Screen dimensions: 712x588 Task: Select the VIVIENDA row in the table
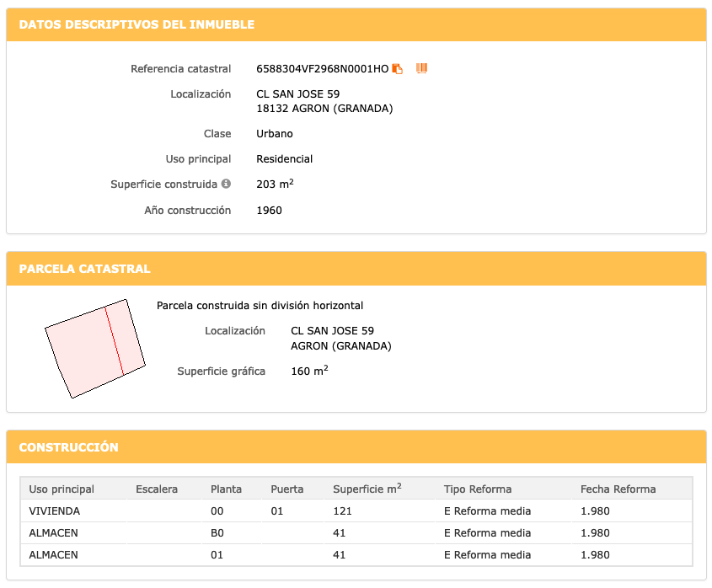click(x=55, y=510)
